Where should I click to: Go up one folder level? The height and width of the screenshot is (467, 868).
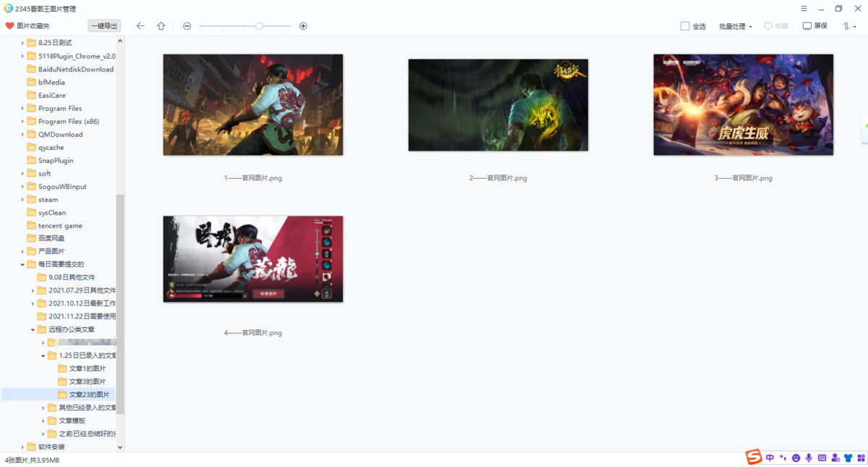[x=161, y=26]
